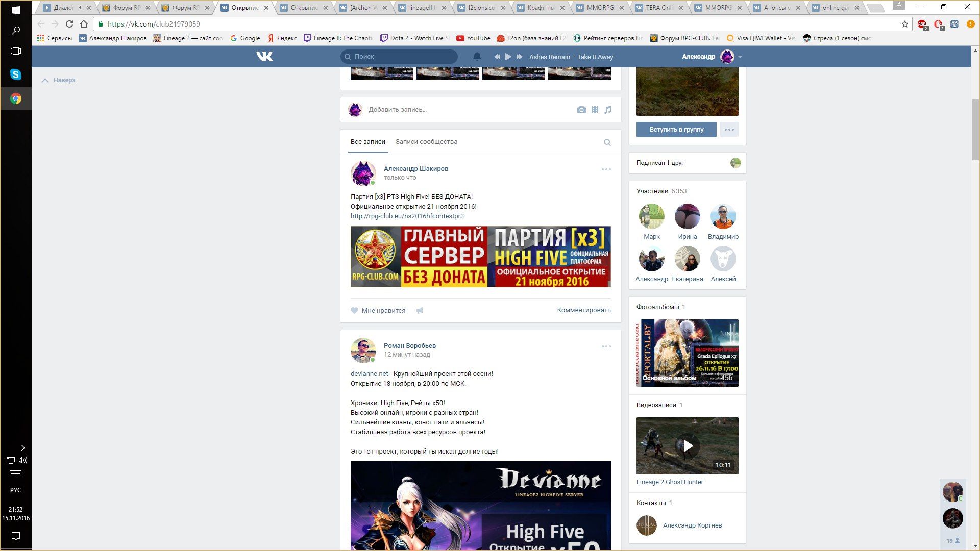The width and height of the screenshot is (980, 551).
Task: Open rpg-club.eu link in first post
Action: 407,216
